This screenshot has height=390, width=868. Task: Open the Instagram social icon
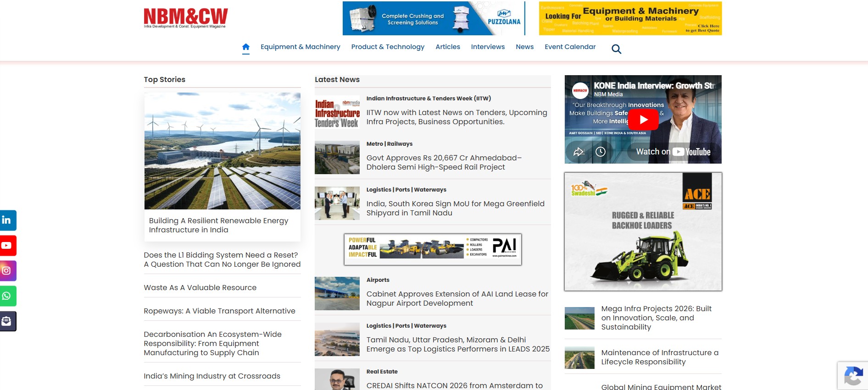click(x=7, y=271)
